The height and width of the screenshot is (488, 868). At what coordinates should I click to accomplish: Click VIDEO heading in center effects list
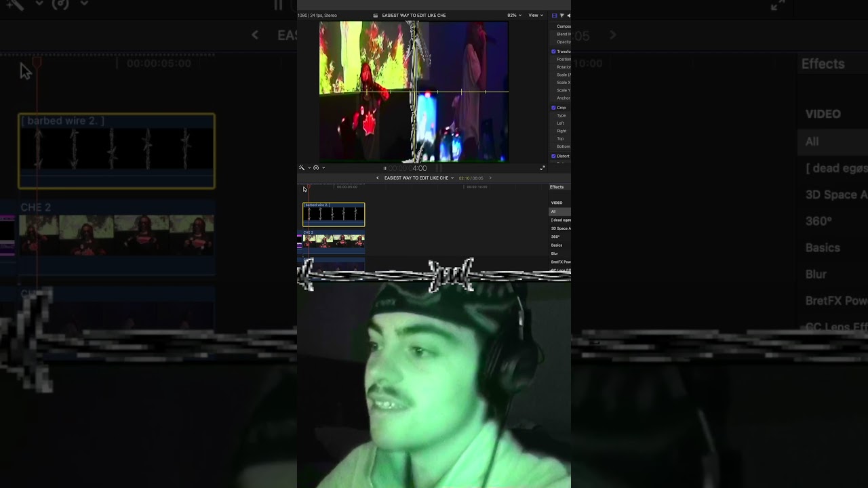click(557, 203)
